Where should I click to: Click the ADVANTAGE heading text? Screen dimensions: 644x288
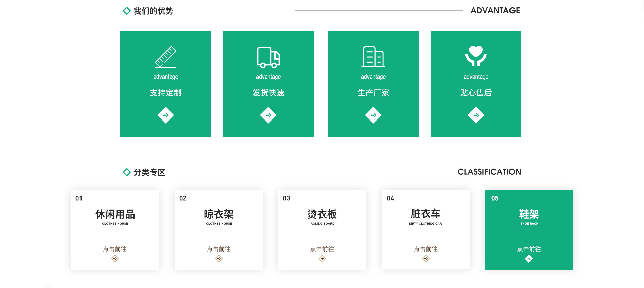tap(495, 10)
